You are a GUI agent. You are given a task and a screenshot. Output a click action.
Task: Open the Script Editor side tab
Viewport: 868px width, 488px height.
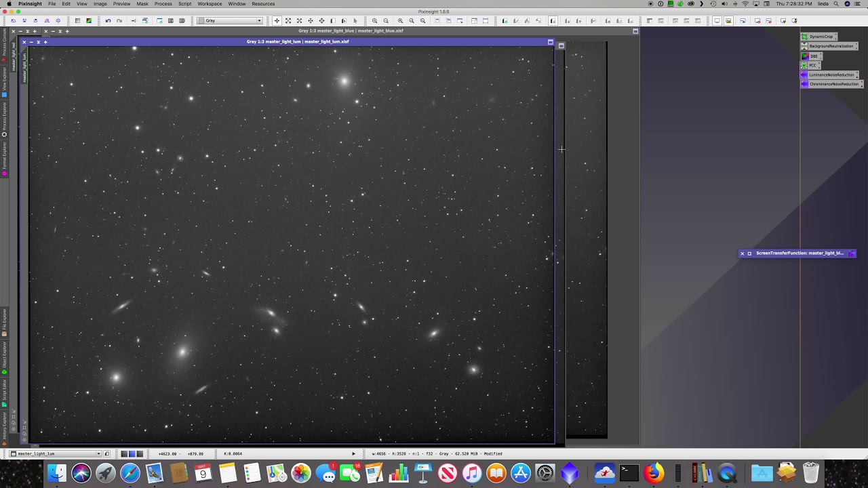pyautogui.click(x=4, y=392)
